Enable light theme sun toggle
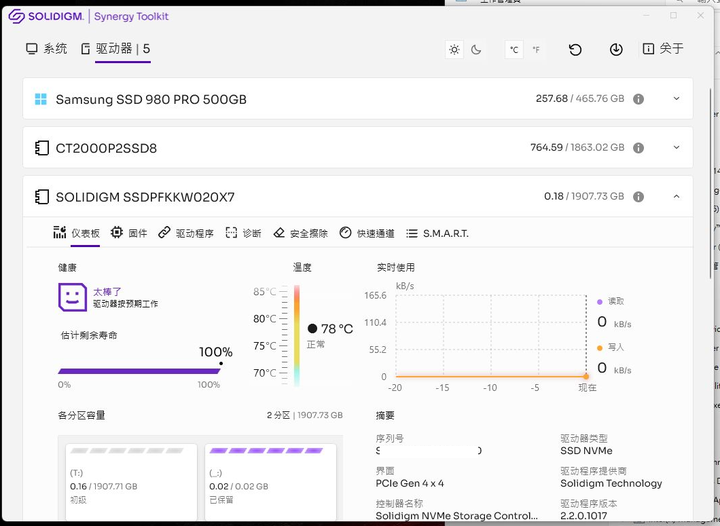This screenshot has width=720, height=526. click(455, 50)
